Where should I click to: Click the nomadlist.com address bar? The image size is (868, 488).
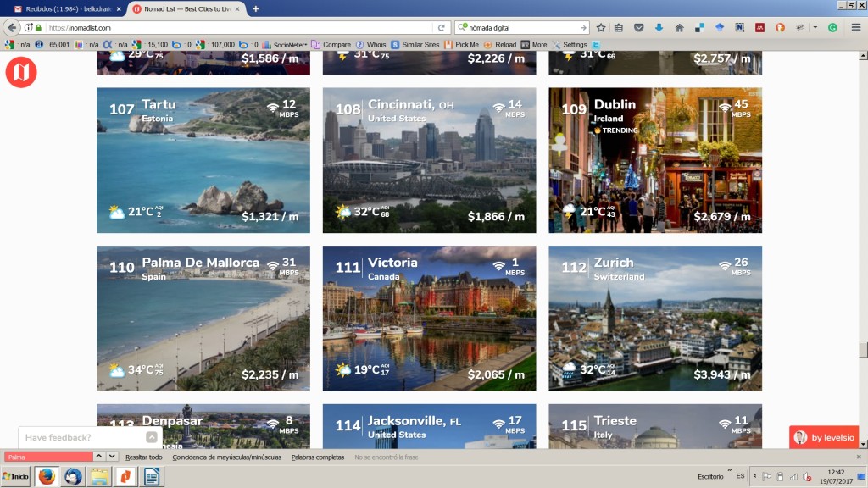[x=238, y=28]
